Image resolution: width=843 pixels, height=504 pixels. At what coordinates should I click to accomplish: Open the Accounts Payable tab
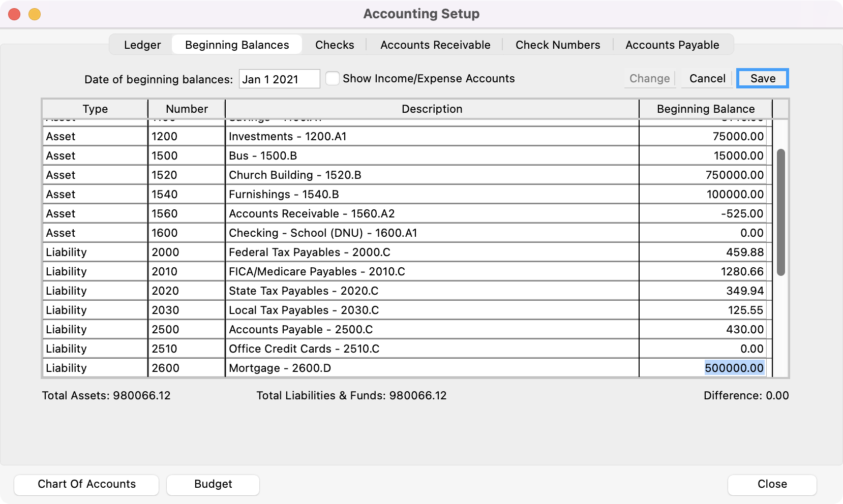point(672,45)
